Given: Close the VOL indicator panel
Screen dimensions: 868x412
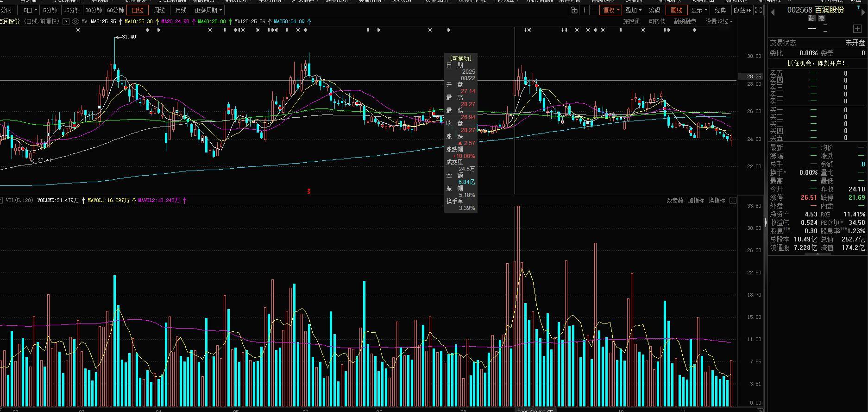Looking at the screenshot, I should (x=733, y=200).
